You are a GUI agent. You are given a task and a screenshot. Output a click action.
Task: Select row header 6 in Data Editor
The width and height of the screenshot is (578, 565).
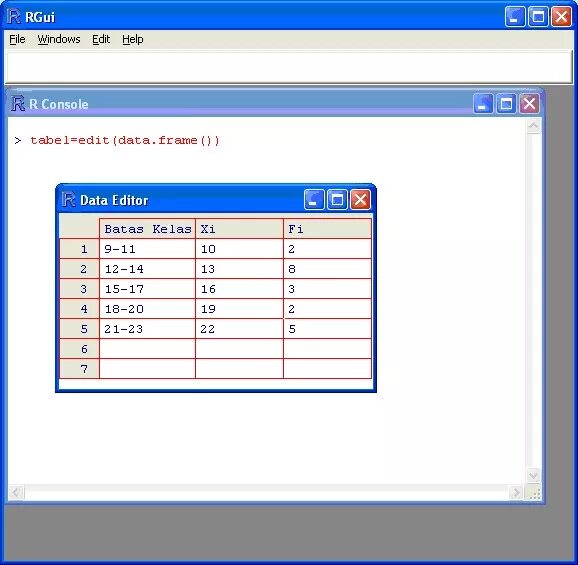click(80, 349)
